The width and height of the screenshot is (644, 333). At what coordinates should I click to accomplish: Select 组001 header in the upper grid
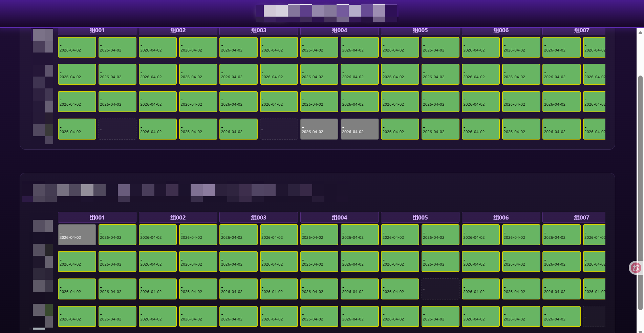(x=97, y=31)
